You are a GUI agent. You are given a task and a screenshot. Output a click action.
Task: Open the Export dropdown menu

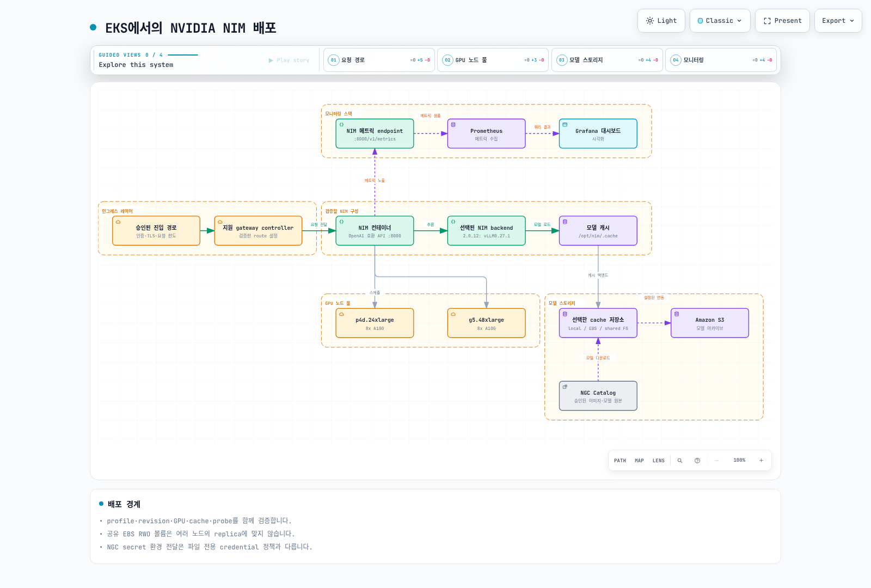pyautogui.click(x=838, y=21)
